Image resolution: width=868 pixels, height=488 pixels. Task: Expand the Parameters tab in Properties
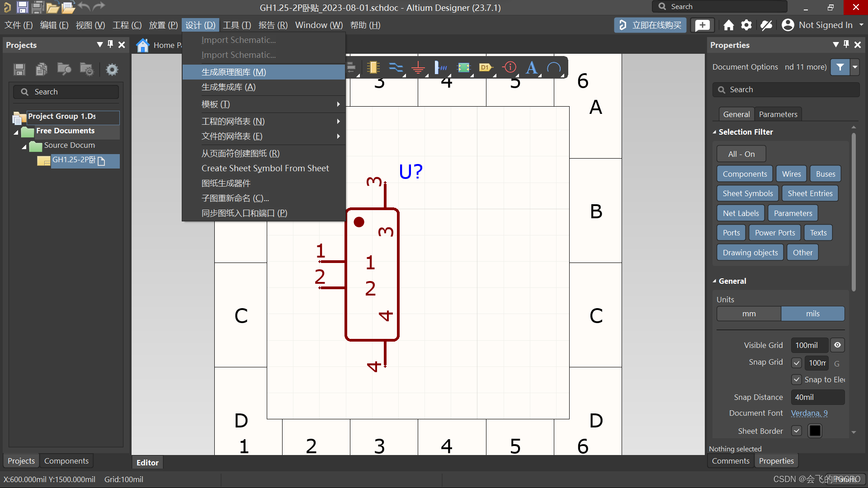(778, 114)
